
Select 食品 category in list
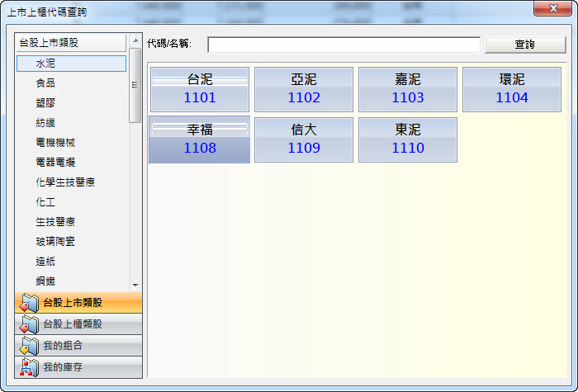click(x=46, y=83)
